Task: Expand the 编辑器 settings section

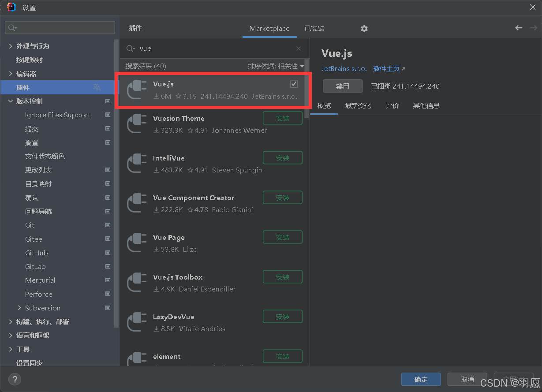Action: click(11, 74)
